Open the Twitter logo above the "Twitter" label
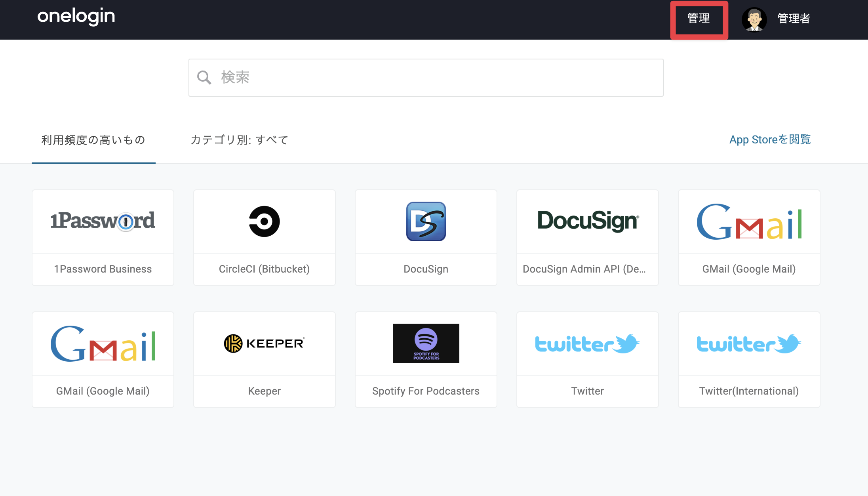The height and width of the screenshot is (496, 868). coord(588,343)
